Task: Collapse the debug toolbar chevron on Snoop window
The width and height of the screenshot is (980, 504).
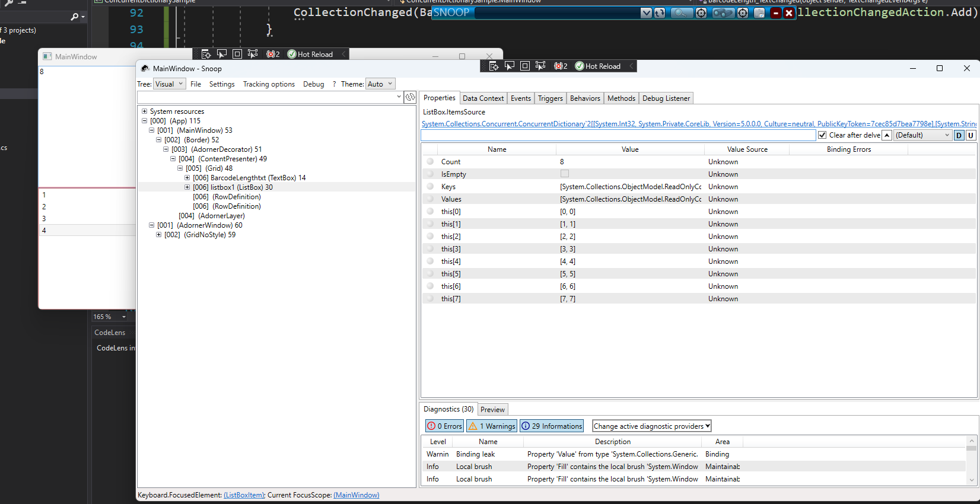Action: [631, 66]
